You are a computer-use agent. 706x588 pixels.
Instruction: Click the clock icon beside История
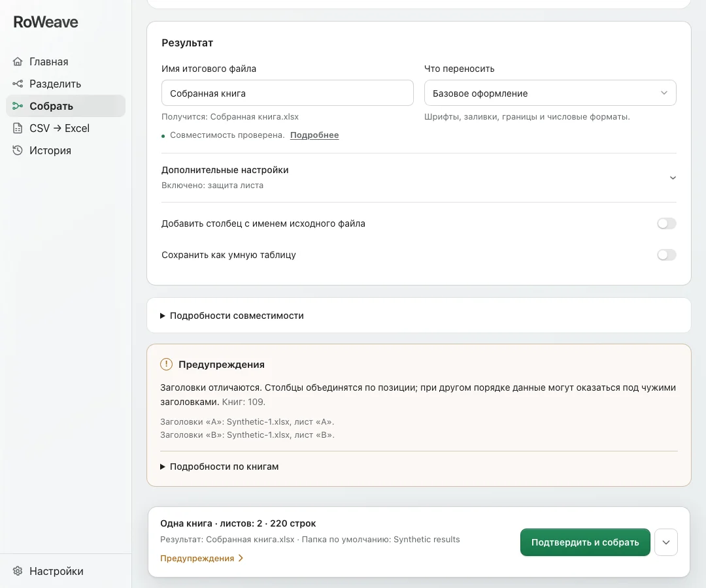(x=18, y=150)
